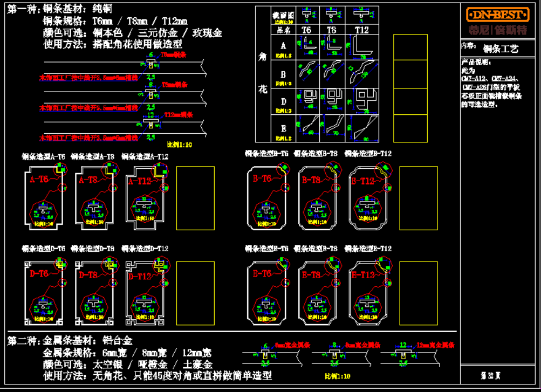Image resolution: width=541 pixels, height=392 pixels.
Task: Click the top yellow box beside corner table
Action: (x=410, y=47)
